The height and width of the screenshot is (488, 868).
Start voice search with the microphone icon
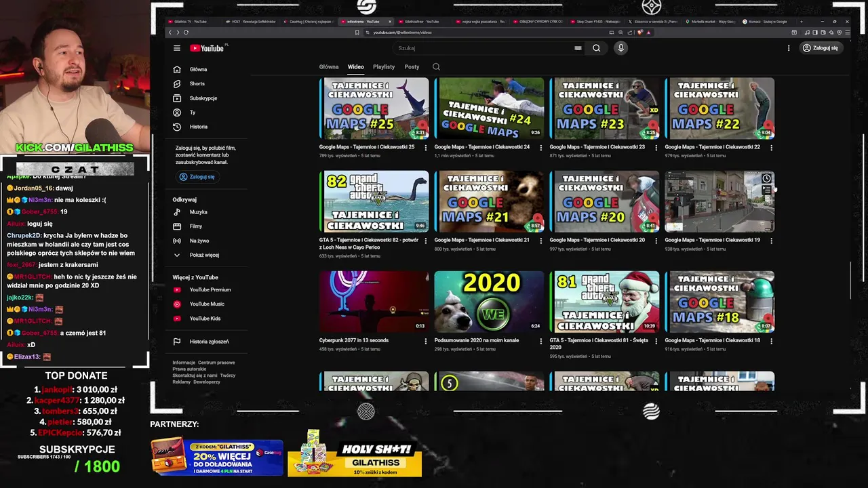pos(620,48)
